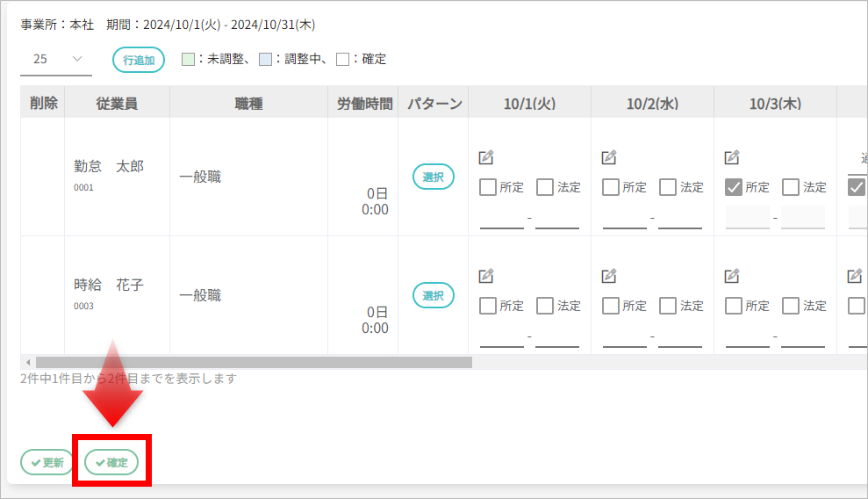Click edit icon for 勤怠太郎 on 10/1

[x=486, y=158]
